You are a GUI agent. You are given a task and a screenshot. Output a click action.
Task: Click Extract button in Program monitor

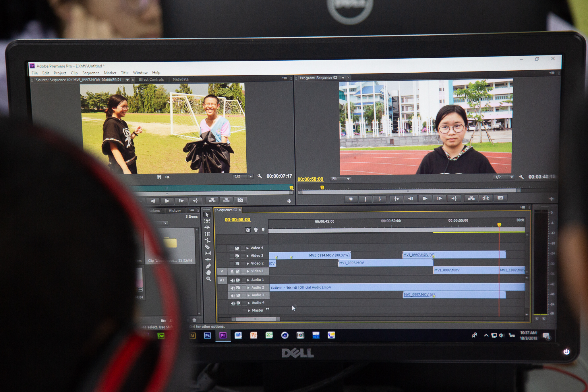[x=486, y=198]
